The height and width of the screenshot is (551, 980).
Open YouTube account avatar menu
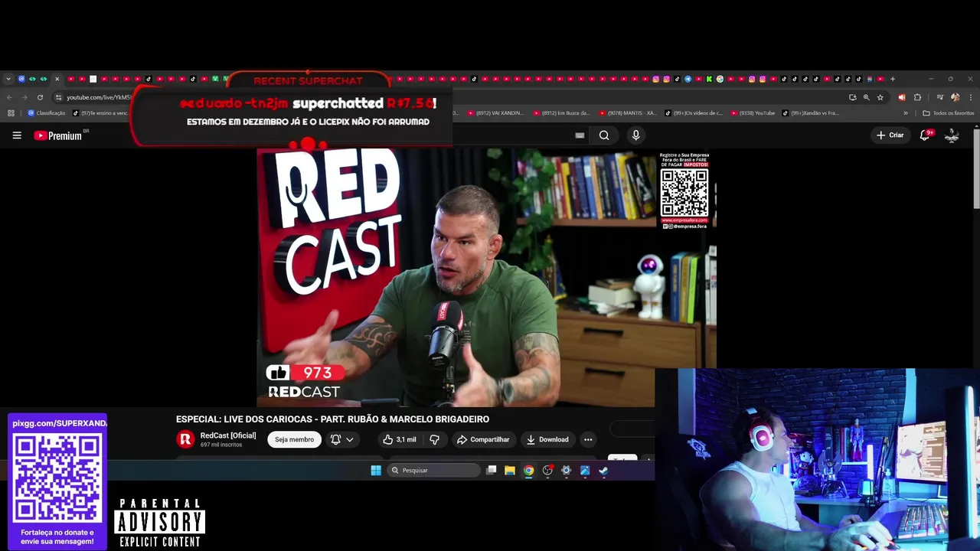click(x=952, y=135)
